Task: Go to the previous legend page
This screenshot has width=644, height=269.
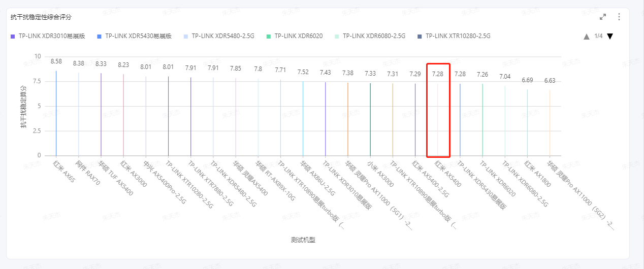Action: (587, 36)
